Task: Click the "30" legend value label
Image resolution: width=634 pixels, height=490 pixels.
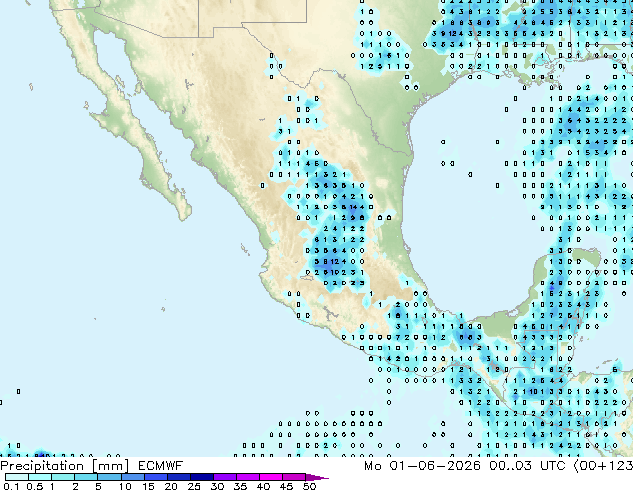Action: pyautogui.click(x=217, y=486)
